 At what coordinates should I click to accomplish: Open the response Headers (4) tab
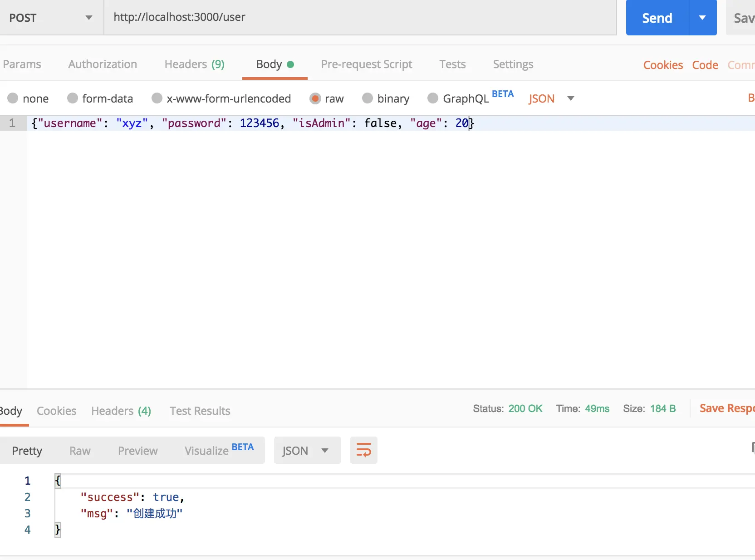(x=121, y=411)
